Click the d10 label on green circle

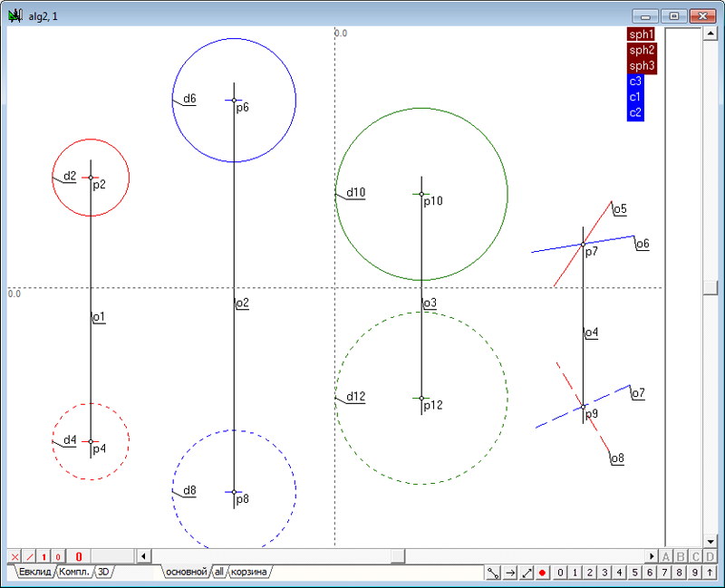click(356, 192)
